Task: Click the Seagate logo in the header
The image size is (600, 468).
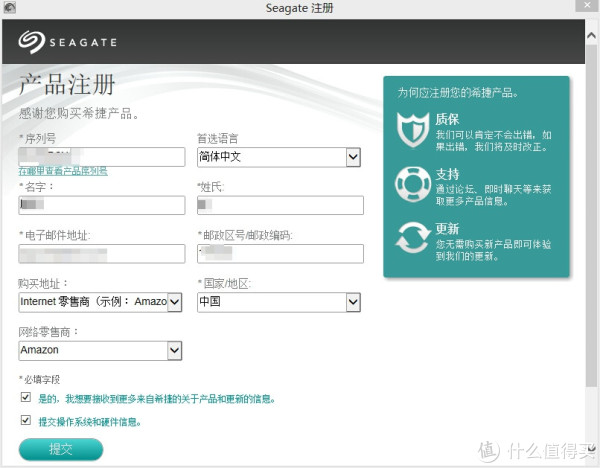Action: [x=67, y=42]
